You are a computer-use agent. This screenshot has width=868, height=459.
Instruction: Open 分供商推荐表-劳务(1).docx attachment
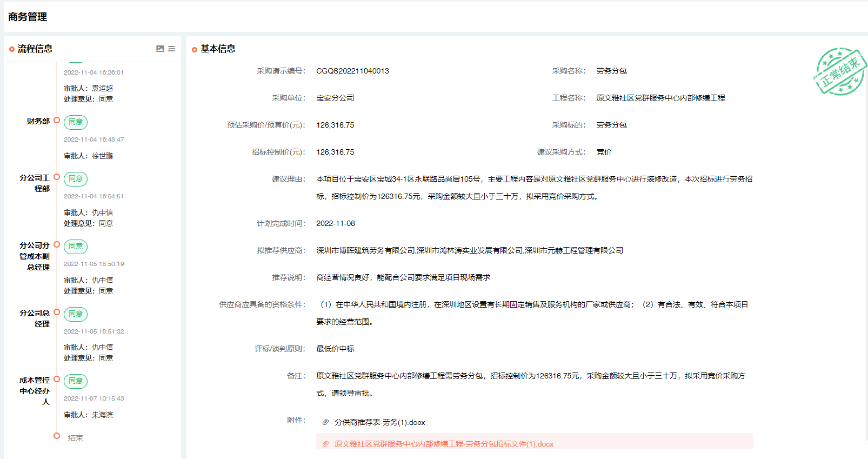[x=379, y=422]
